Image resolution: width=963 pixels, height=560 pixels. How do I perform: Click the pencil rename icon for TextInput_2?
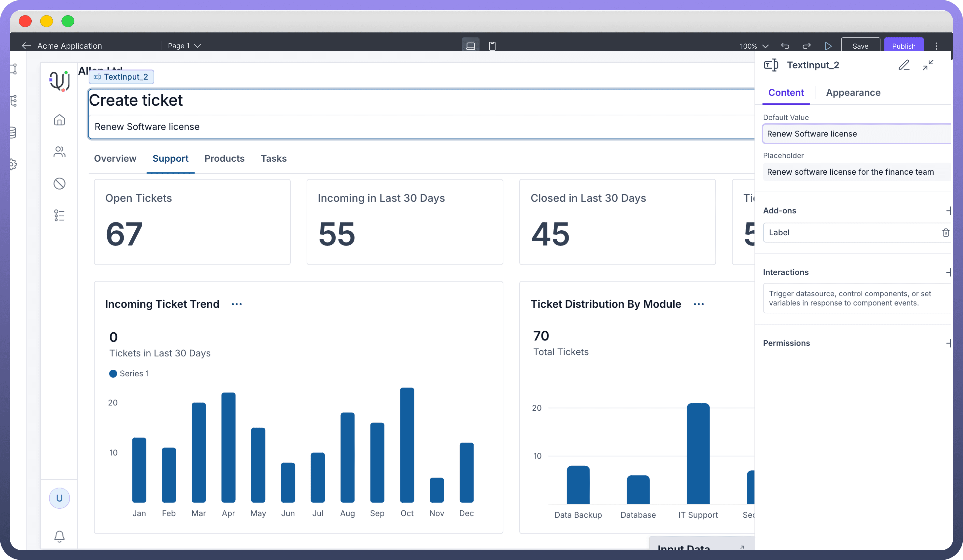coord(904,65)
